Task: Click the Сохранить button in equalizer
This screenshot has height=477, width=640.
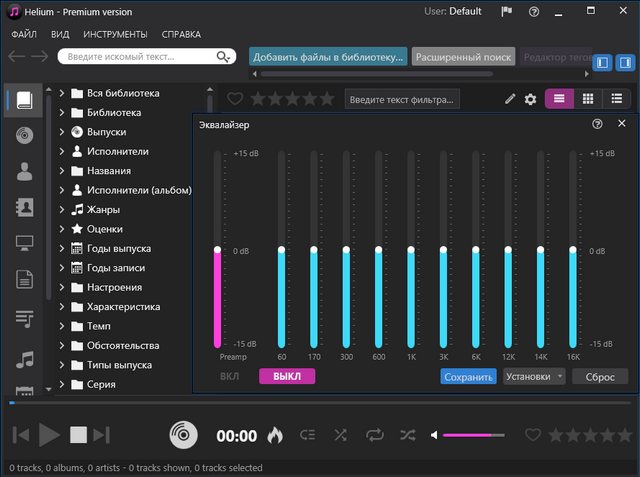Action: (468, 377)
